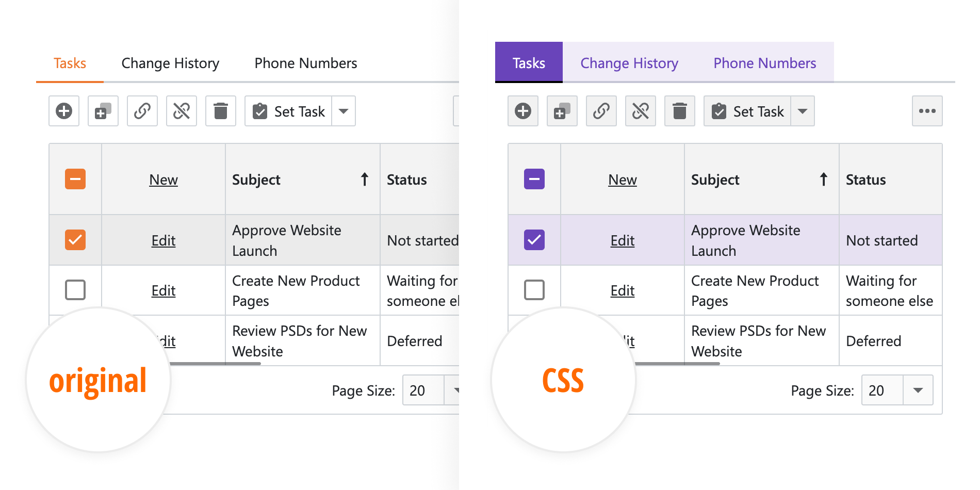The image size is (980, 490).
Task: Click the trash delete icon in original panel
Action: 221,111
